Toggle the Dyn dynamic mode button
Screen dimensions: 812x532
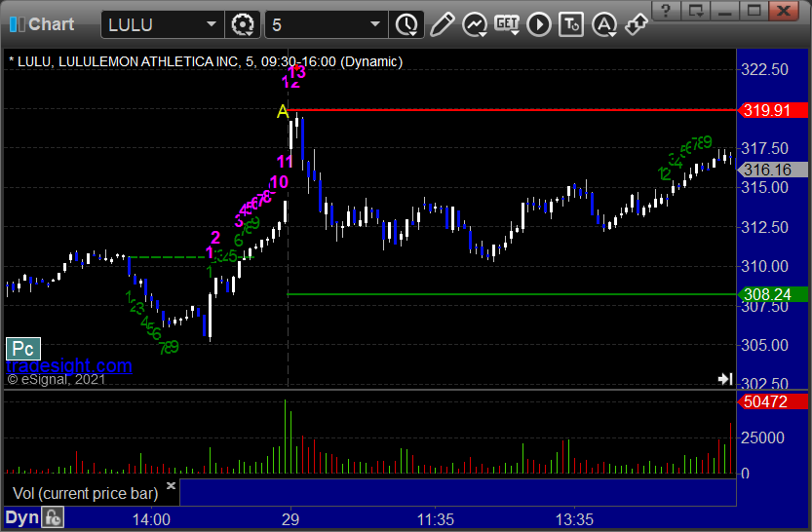(x=22, y=518)
